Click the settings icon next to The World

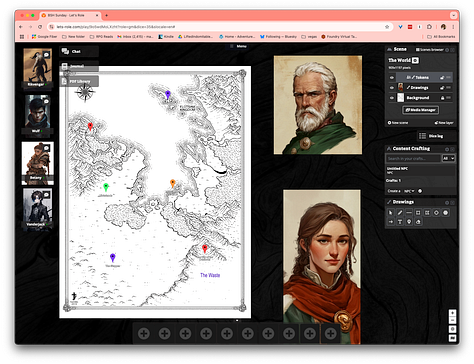(x=415, y=60)
